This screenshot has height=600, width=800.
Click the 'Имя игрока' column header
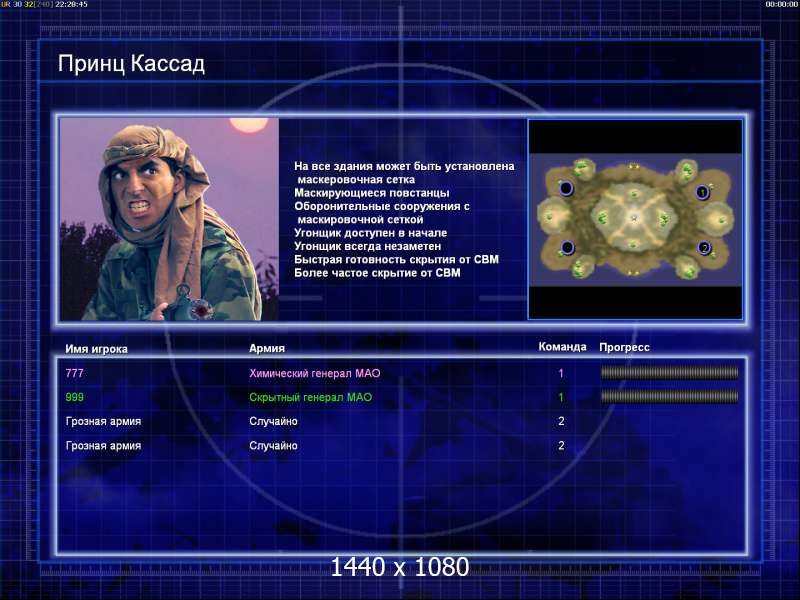pos(96,349)
